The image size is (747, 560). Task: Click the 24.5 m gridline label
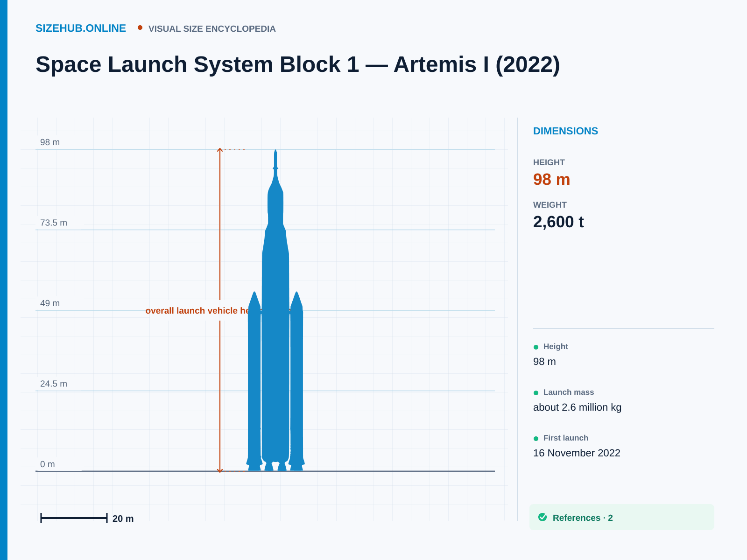pos(54,384)
